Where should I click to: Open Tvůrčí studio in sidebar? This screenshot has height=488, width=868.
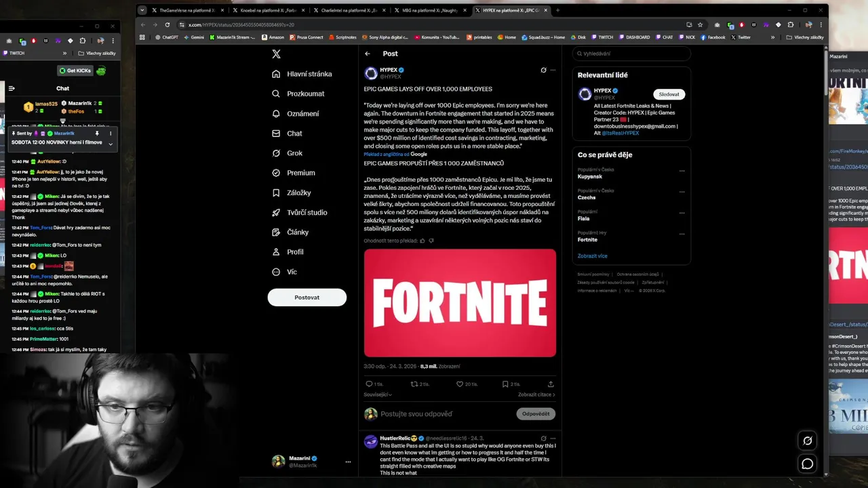point(299,212)
